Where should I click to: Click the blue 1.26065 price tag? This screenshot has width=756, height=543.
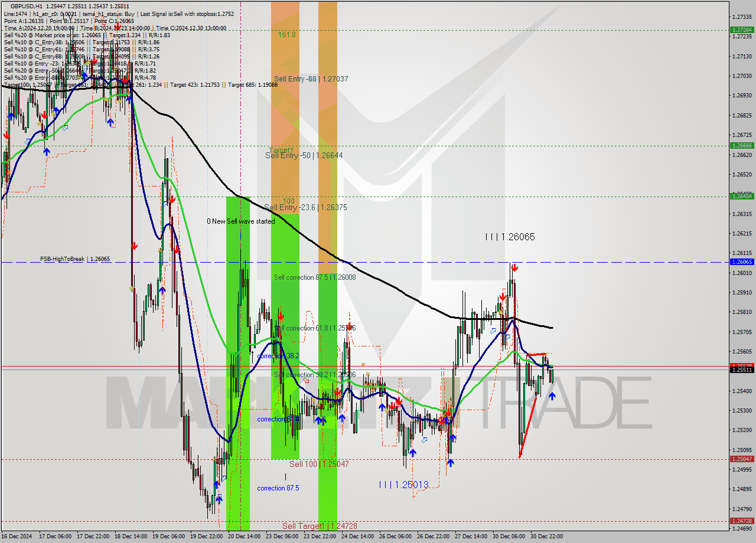[x=742, y=261]
